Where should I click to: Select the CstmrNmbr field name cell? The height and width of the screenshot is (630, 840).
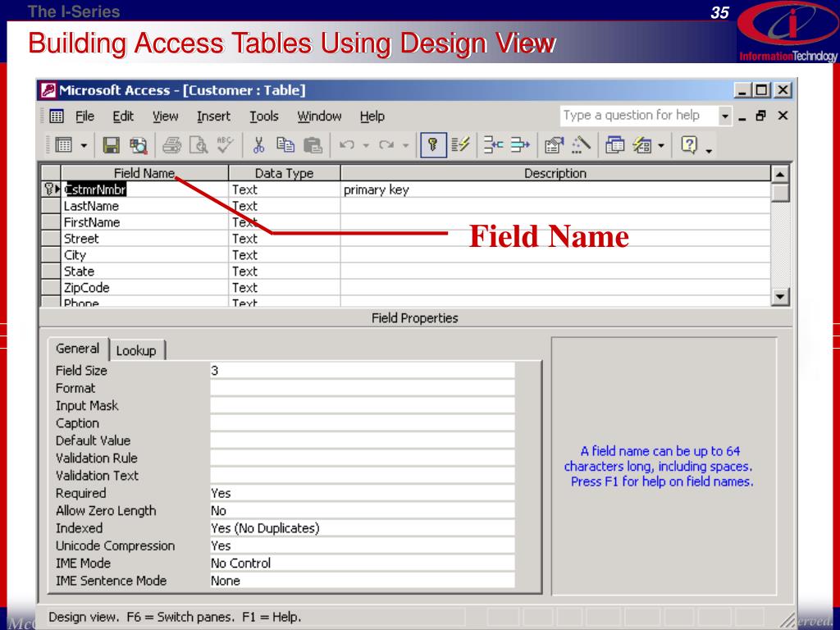point(145,189)
